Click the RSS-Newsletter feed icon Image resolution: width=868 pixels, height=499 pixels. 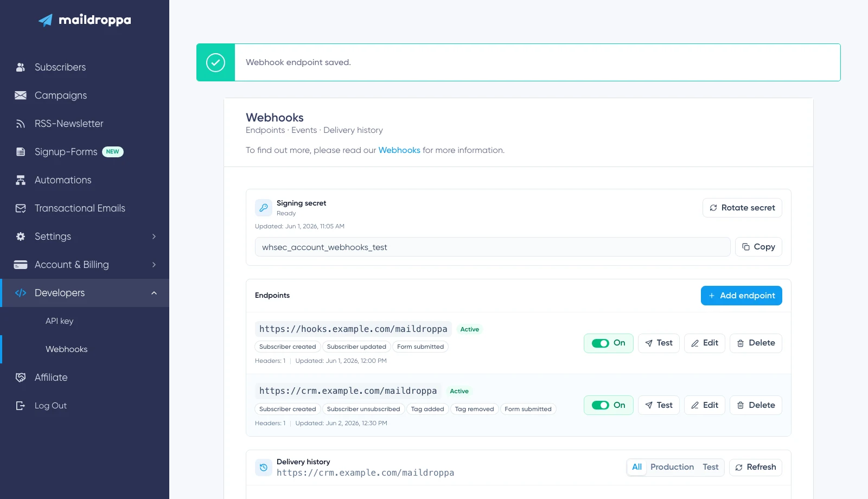pyautogui.click(x=21, y=124)
